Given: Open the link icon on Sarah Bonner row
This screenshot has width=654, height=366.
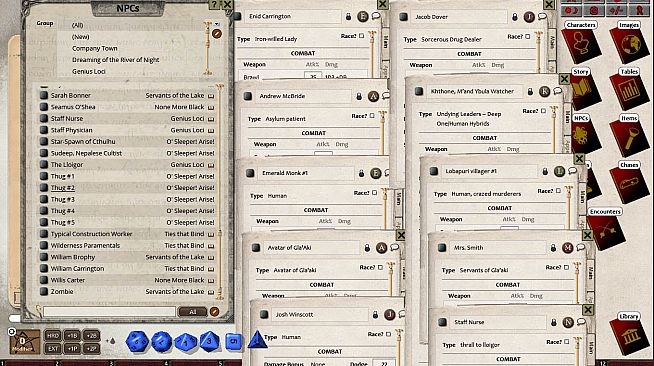Looking at the screenshot, I should pos(211,96).
